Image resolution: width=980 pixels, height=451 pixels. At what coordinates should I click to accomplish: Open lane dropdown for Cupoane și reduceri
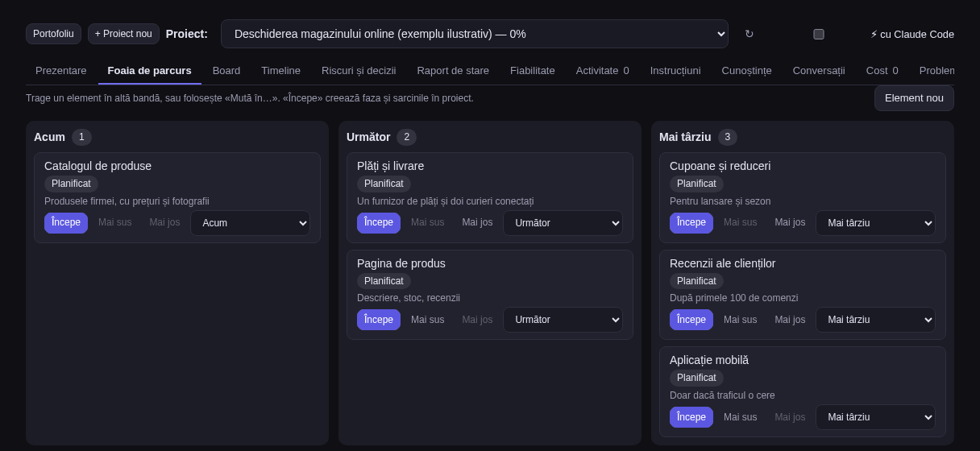pos(875,223)
